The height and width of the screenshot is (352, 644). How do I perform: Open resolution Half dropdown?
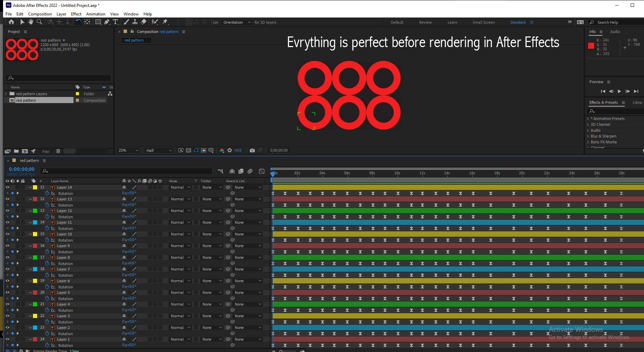click(159, 151)
